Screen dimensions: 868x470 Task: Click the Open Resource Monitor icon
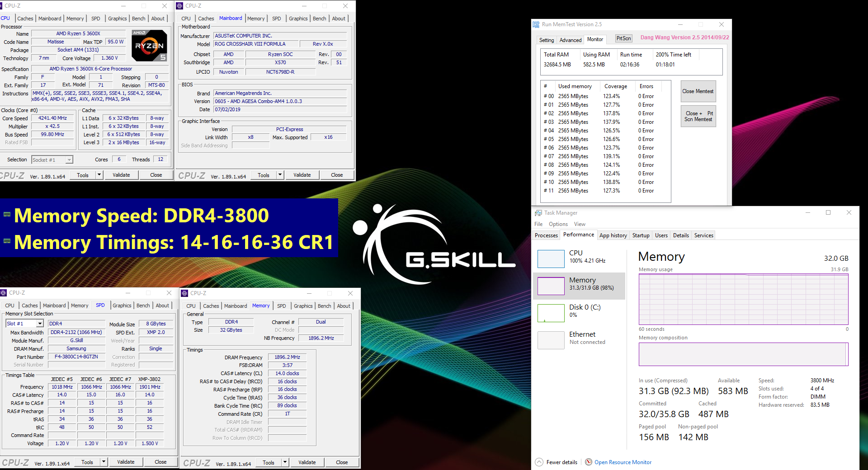click(x=589, y=462)
